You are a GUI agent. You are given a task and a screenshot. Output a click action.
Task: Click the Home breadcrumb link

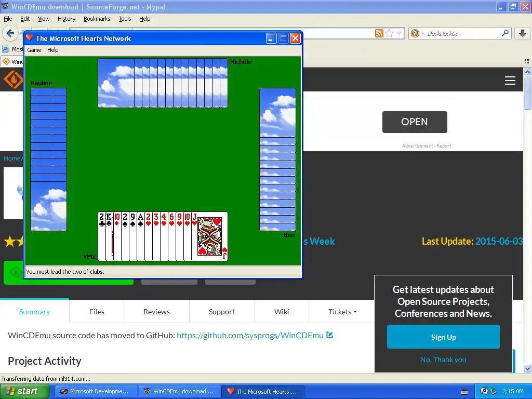point(12,158)
